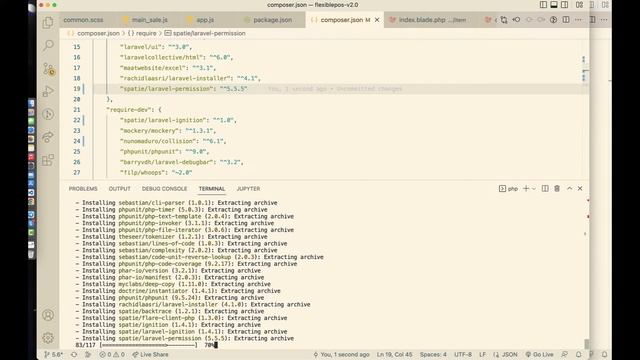
Task: Open the Manage gear menu
Action: tap(48, 338)
